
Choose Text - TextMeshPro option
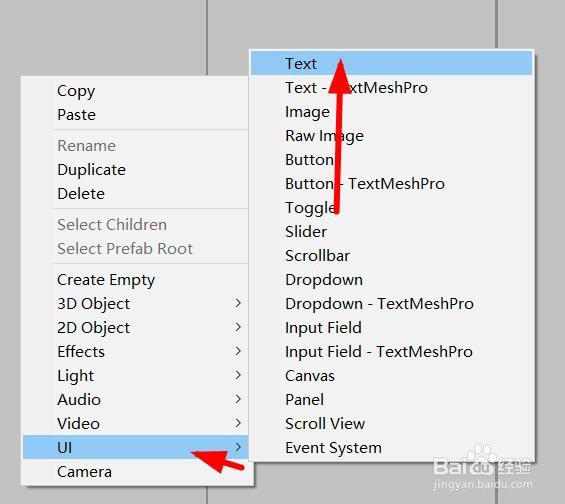click(x=391, y=88)
